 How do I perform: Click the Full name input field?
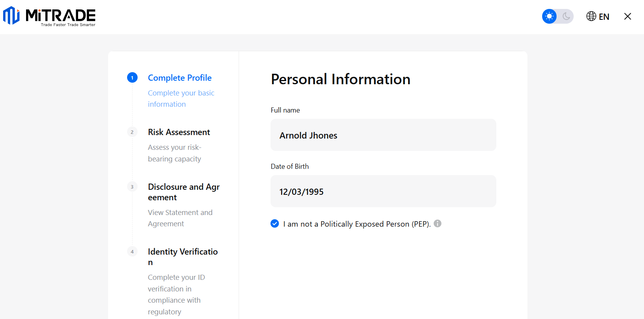[x=383, y=135]
